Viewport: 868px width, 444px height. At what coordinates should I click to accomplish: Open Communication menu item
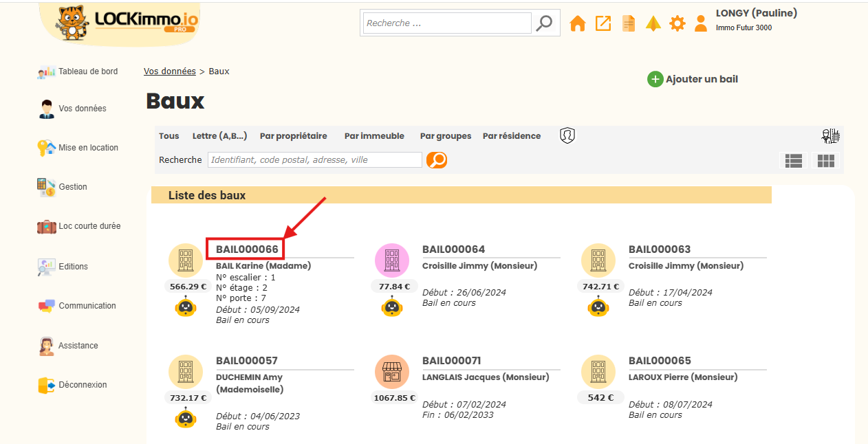coord(87,306)
